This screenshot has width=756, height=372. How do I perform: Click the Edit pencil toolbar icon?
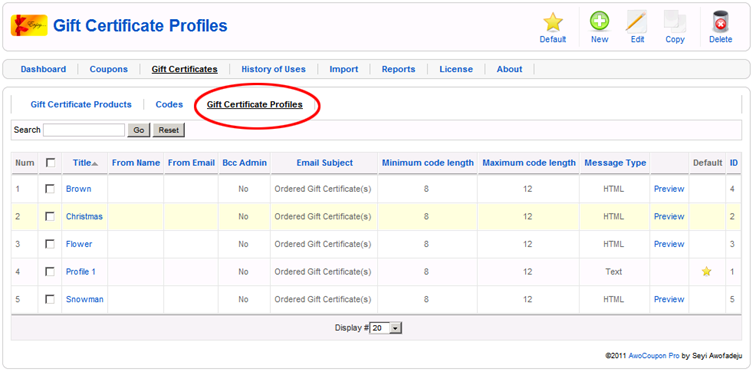637,22
